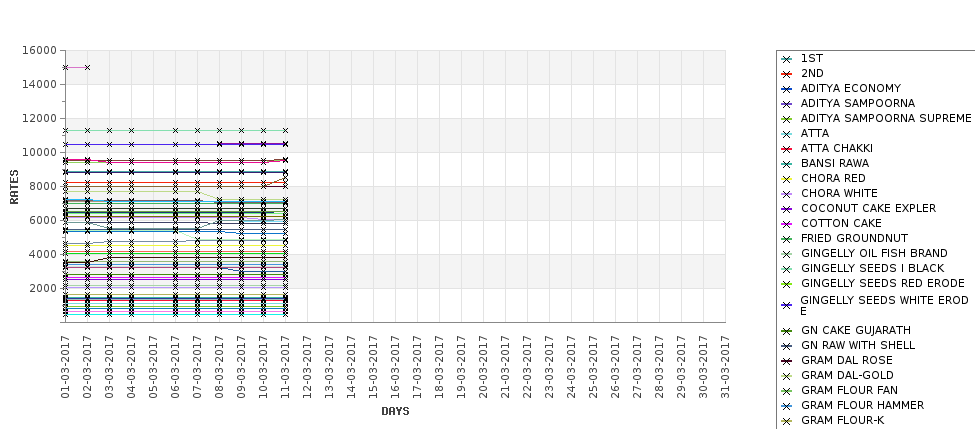The image size is (975, 429).
Task: Click the ADITYA SAMPOORNA SUPREME legend marker
Action: click(x=787, y=119)
